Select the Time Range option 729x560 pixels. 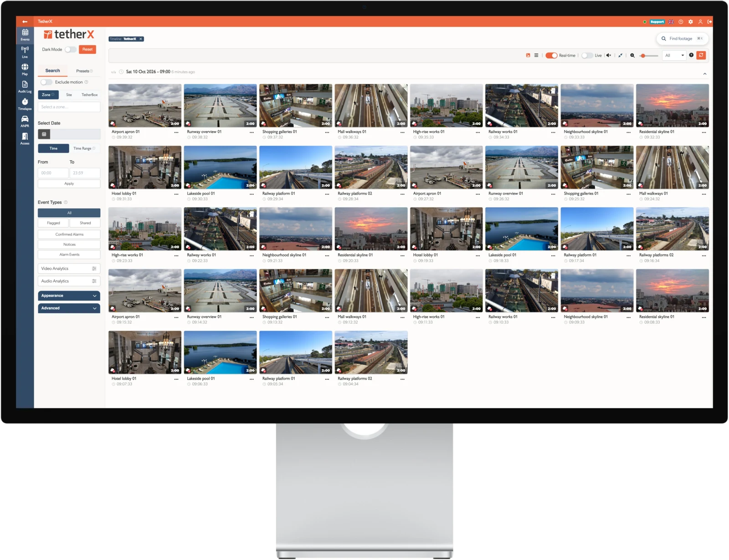[84, 148]
